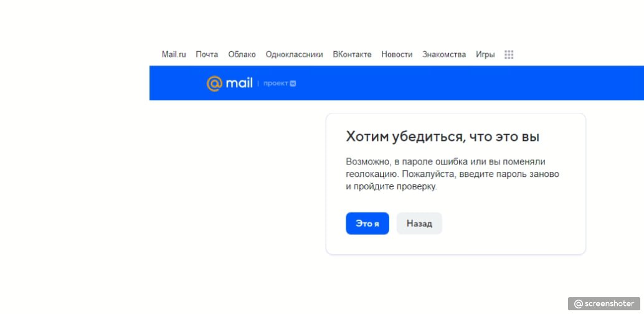Click the small VK badge icon

coord(293,83)
